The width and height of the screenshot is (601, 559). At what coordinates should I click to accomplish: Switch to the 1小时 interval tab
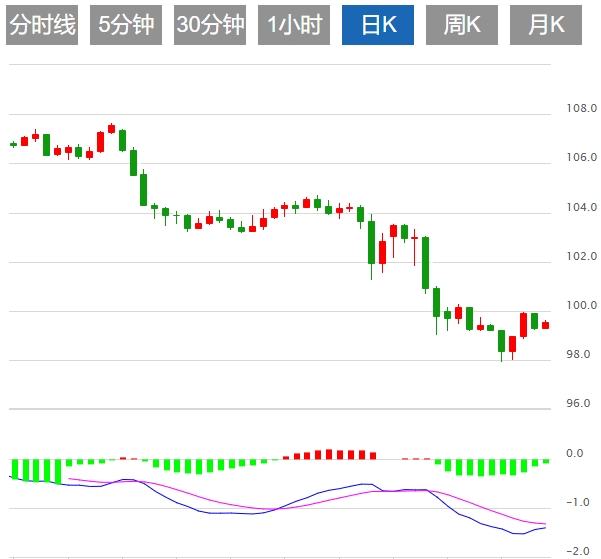click(x=294, y=25)
